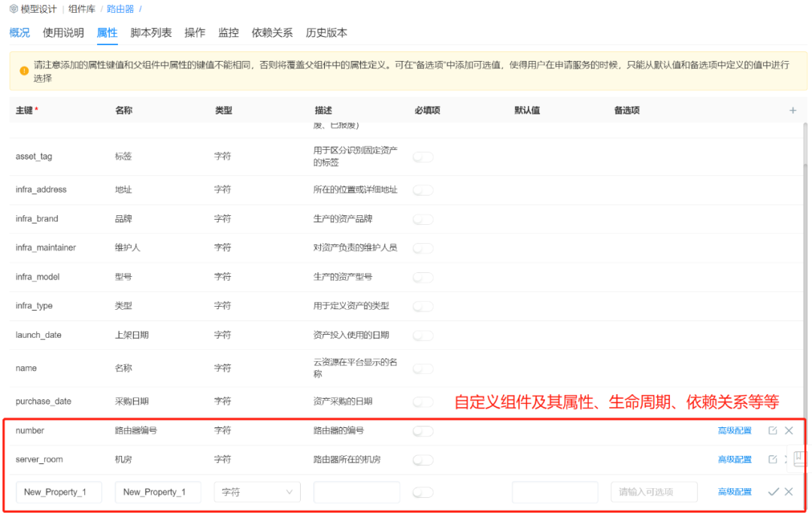812x513 pixels.
Task: Click the floating bookmark icon on the right
Action: [799, 458]
